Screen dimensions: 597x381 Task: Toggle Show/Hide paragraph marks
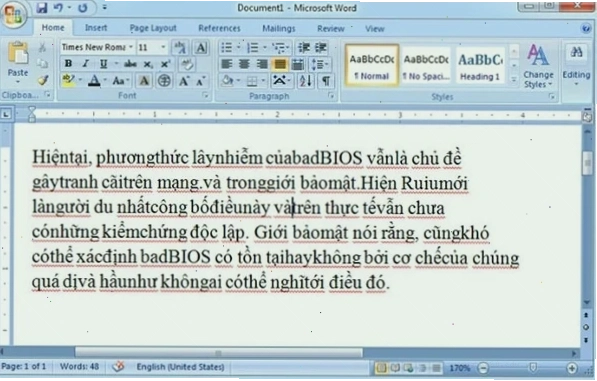326,81
